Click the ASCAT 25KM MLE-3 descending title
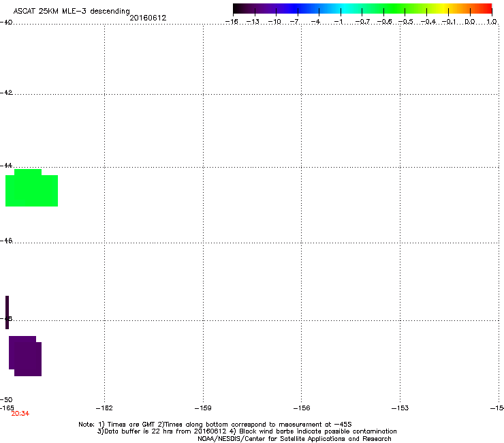Screen dimensions: 504x443 72,12
